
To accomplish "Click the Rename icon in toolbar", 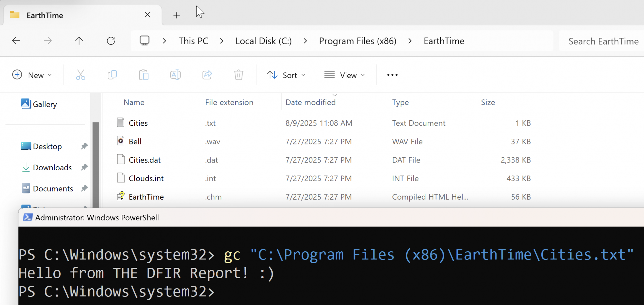I will point(175,75).
